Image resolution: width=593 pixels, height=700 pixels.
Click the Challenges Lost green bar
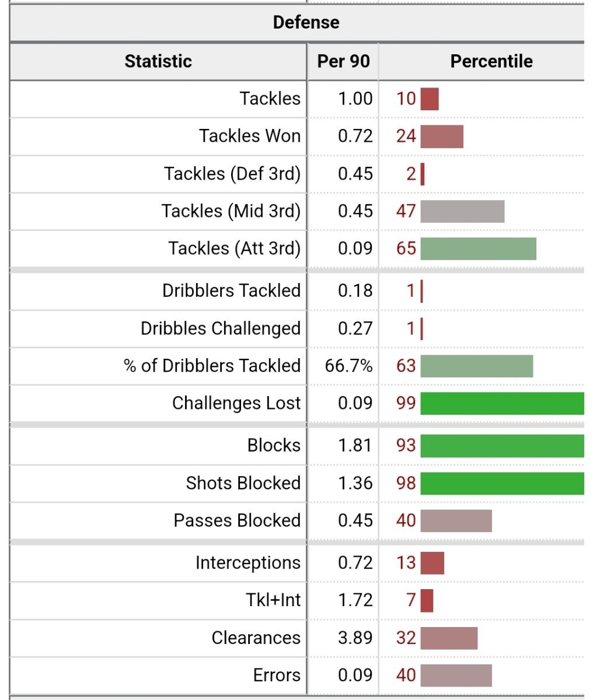point(503,404)
